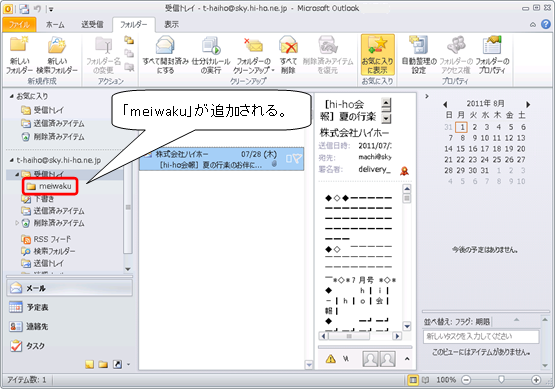This screenshot has width=555, height=389.
Task: Run 仕分けルールの実行 icon
Action: [211, 46]
